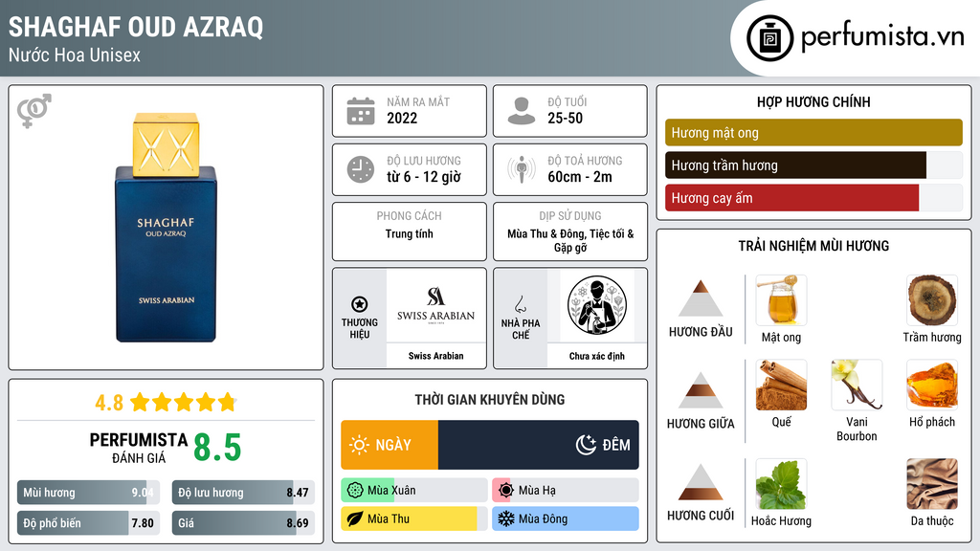Click the longevity value từ 6 - 12 giờ

pyautogui.click(x=424, y=177)
